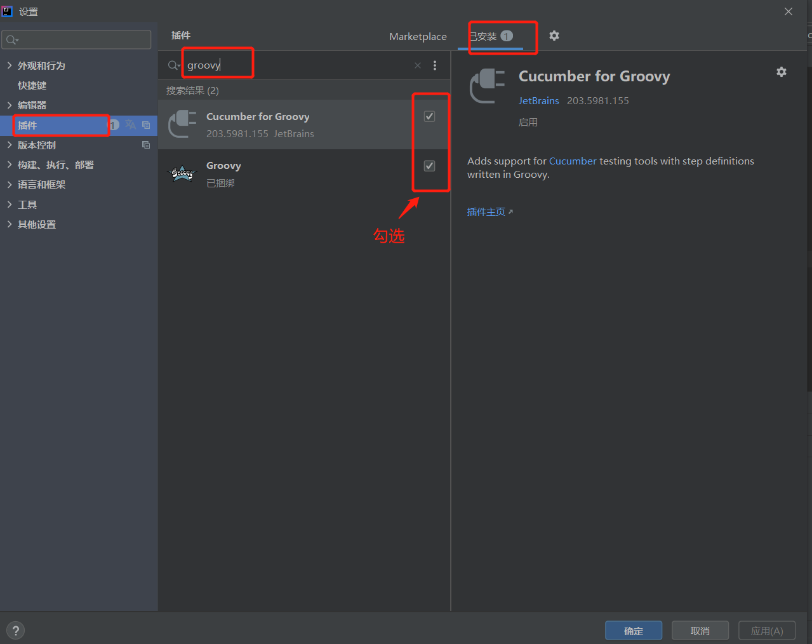Click the 已捆绑 label under Groovy
Viewport: 812px width, 644px height.
[x=220, y=183]
